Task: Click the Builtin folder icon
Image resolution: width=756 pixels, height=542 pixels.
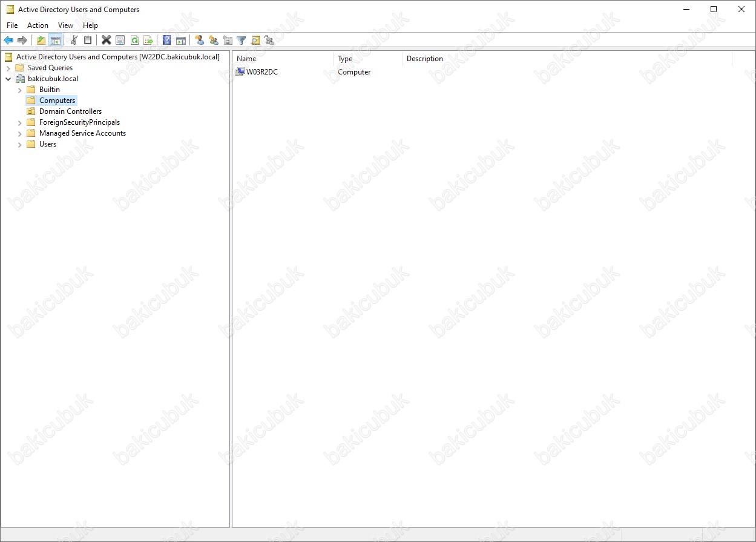Action: click(x=31, y=90)
